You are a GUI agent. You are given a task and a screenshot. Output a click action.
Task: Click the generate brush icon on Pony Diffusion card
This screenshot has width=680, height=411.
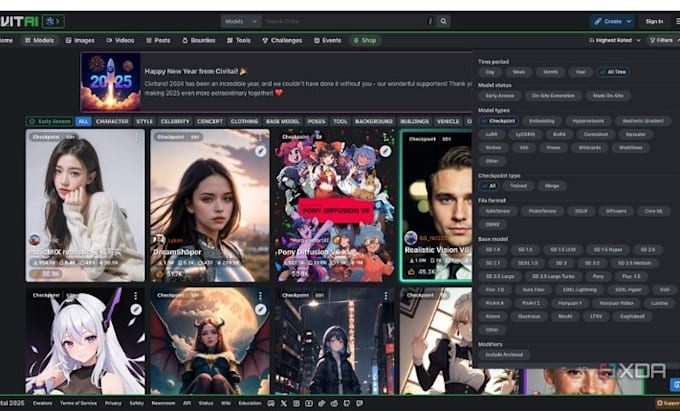385,151
